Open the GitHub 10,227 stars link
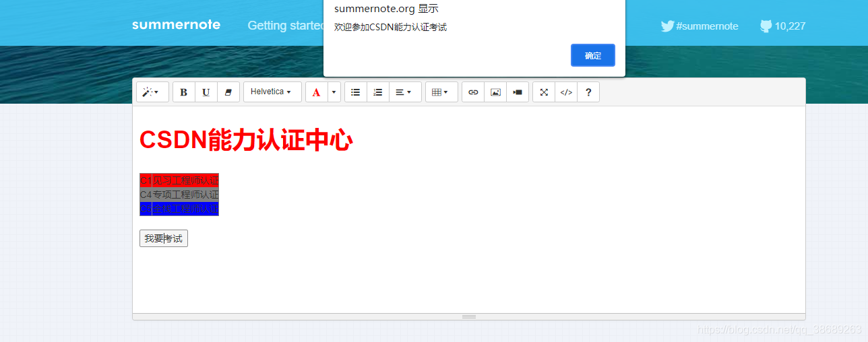 point(783,26)
